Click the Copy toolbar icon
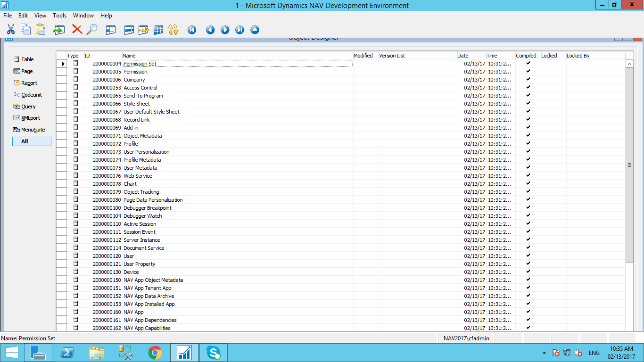644x362 pixels. click(x=25, y=30)
